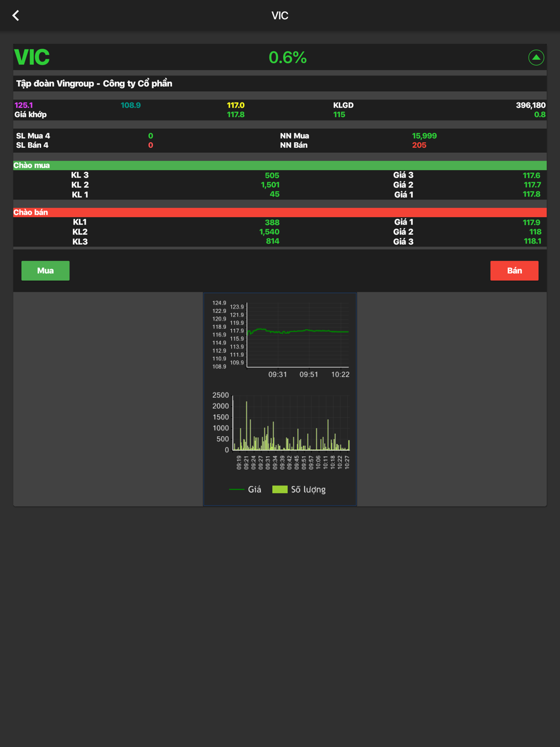Pick bid price 117.8 at Giá 1

(x=531, y=194)
